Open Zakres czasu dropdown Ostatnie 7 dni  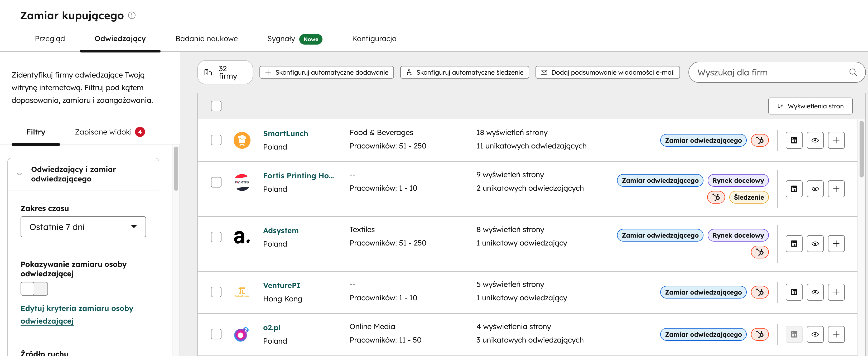pos(83,227)
